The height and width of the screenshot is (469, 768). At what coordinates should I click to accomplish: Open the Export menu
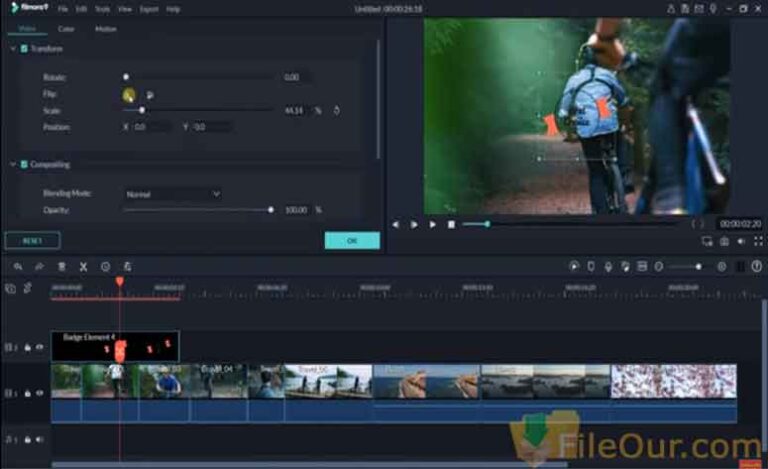tap(149, 9)
